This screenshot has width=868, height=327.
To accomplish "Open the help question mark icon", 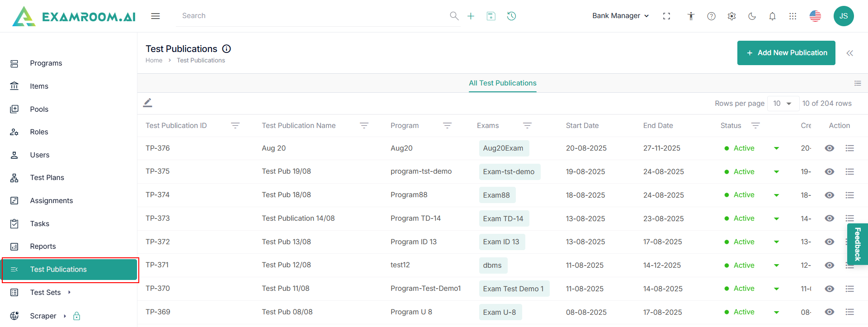I will click(711, 16).
